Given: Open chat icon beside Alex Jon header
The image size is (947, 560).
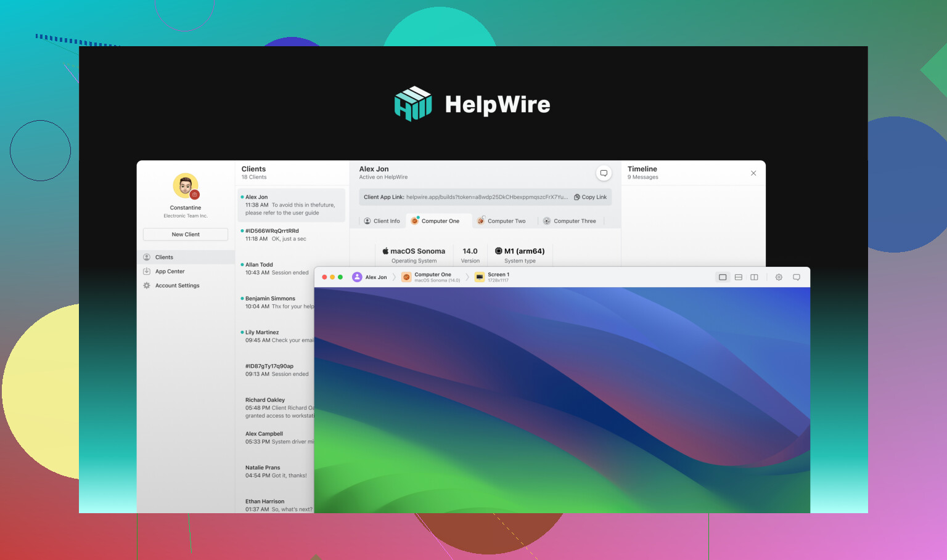Looking at the screenshot, I should click(x=604, y=173).
